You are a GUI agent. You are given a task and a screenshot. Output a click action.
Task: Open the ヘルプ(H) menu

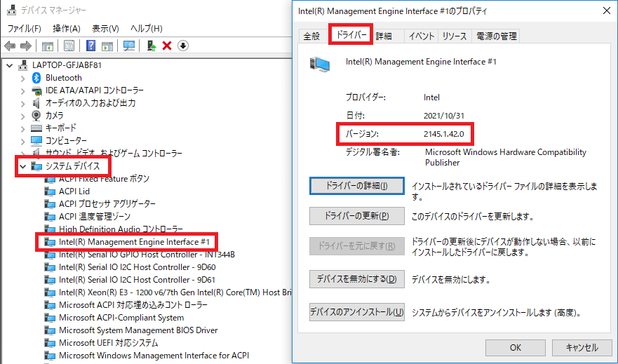(x=146, y=28)
